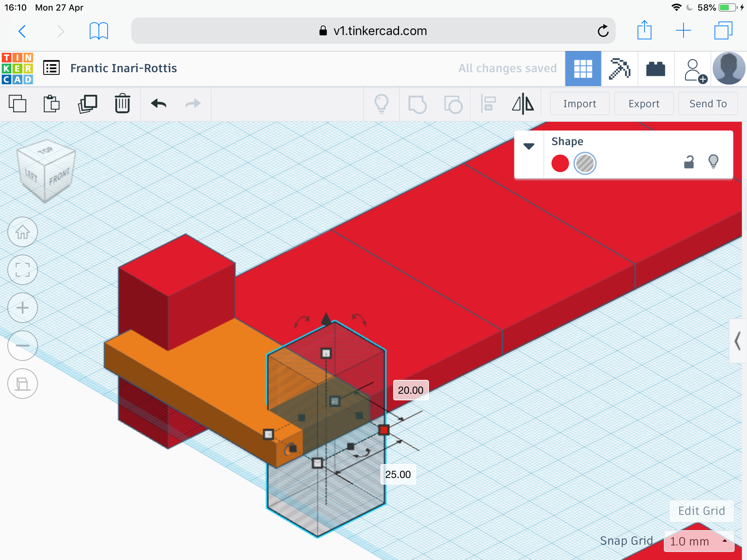The image size is (747, 560).
Task: Open the designs list icon
Action: [51, 68]
